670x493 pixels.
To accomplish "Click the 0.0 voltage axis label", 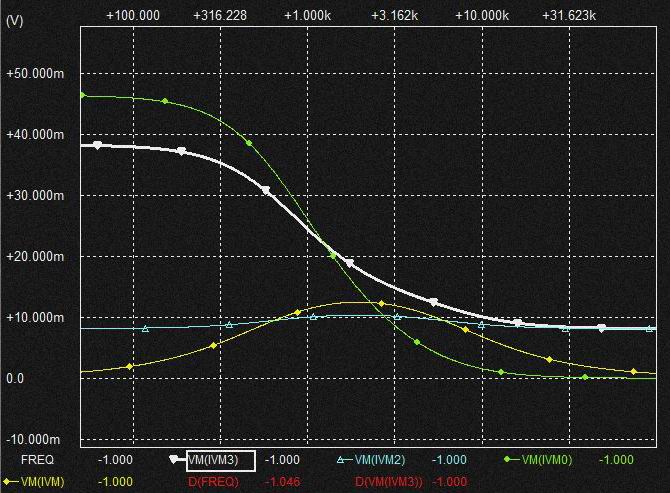I will coord(14,379).
